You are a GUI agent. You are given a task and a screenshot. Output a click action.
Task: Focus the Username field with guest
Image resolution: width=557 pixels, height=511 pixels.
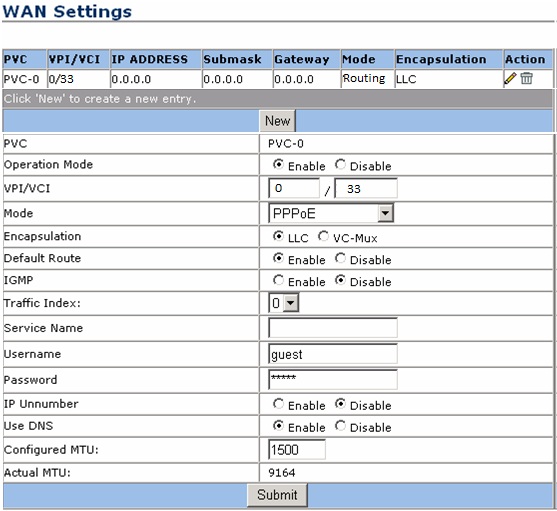pyautogui.click(x=333, y=354)
